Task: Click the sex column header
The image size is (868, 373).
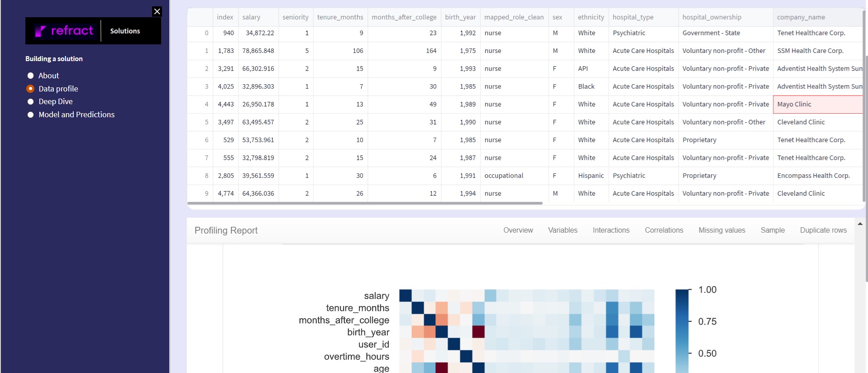Action: pyautogui.click(x=561, y=17)
